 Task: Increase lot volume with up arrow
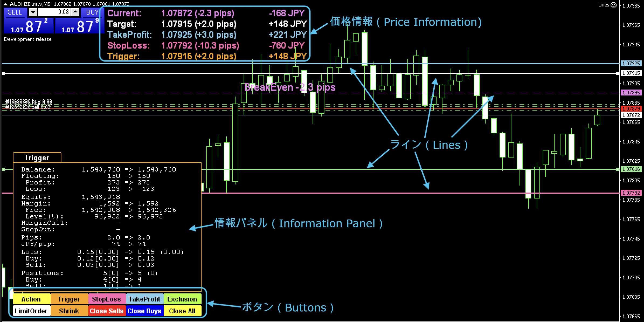tap(76, 12)
